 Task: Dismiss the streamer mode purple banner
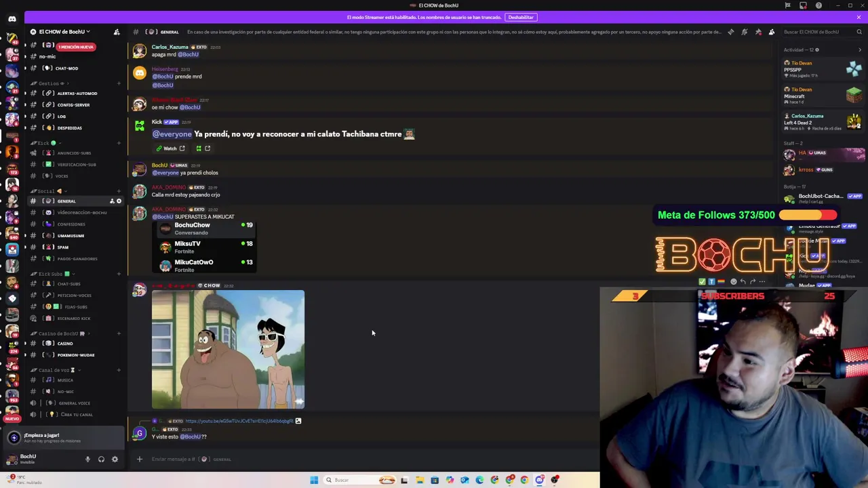[859, 17]
